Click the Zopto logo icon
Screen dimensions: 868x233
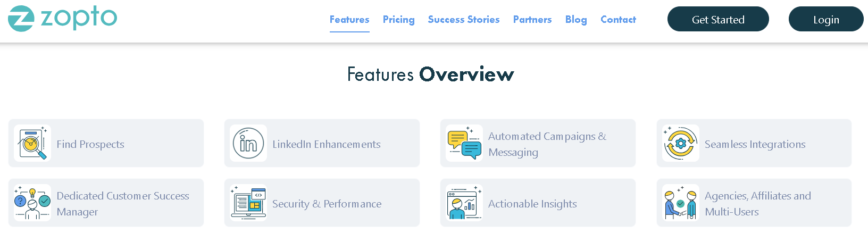[x=21, y=19]
